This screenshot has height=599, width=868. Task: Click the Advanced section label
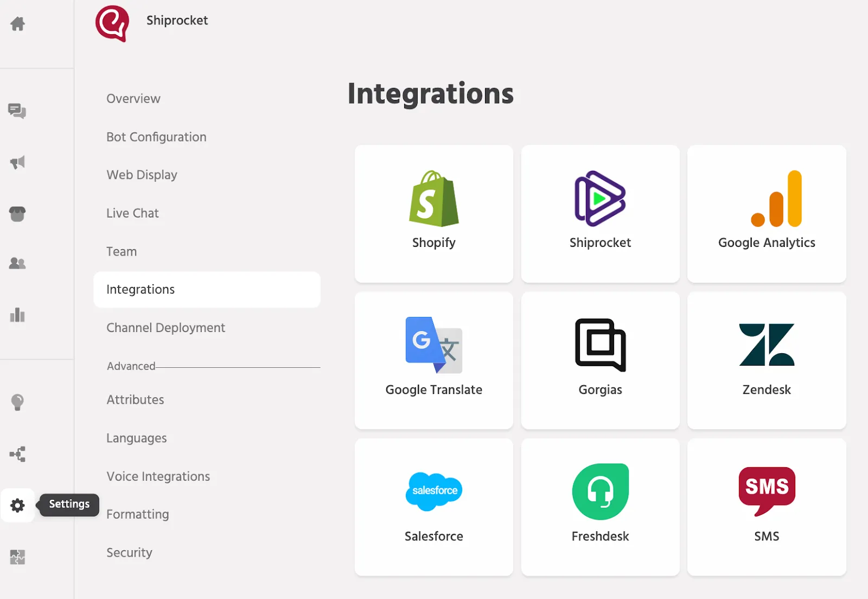tap(131, 366)
